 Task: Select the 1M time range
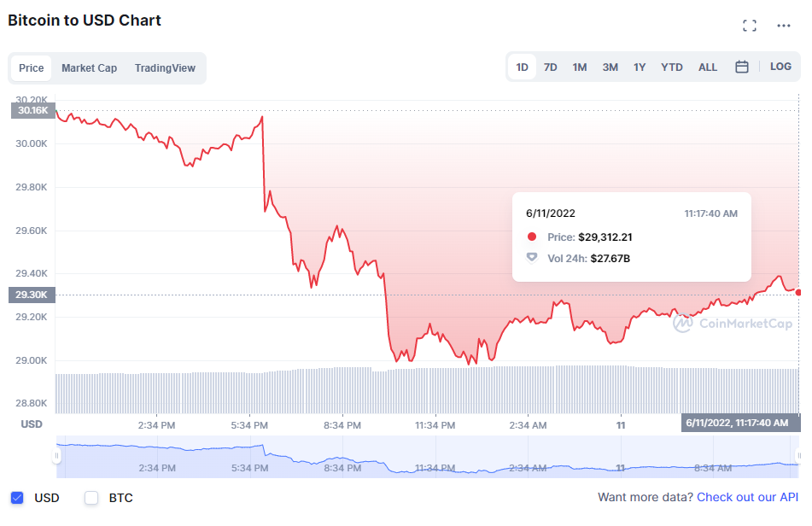(580, 67)
